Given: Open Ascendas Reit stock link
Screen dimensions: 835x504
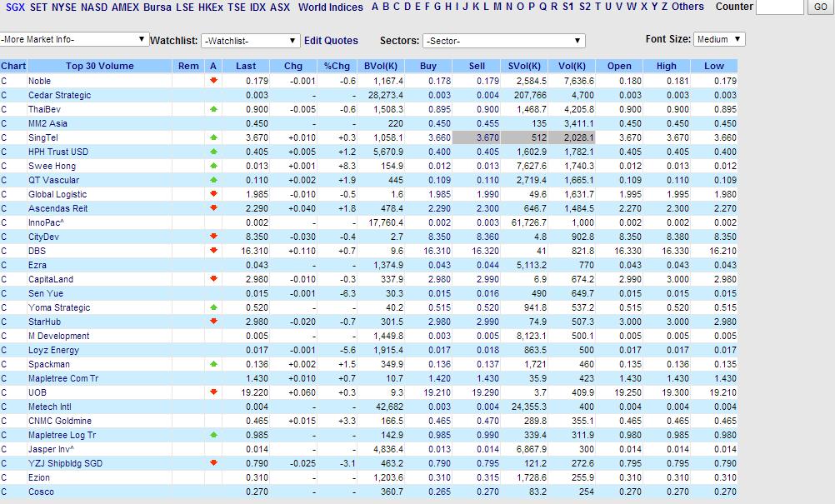Looking at the screenshot, I should coord(58,208).
